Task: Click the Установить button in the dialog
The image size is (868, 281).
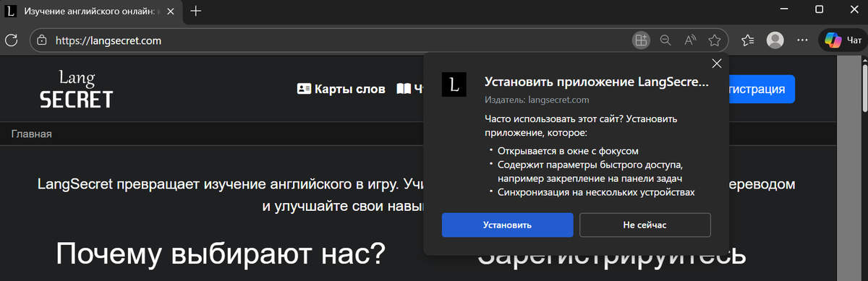Action: click(507, 225)
